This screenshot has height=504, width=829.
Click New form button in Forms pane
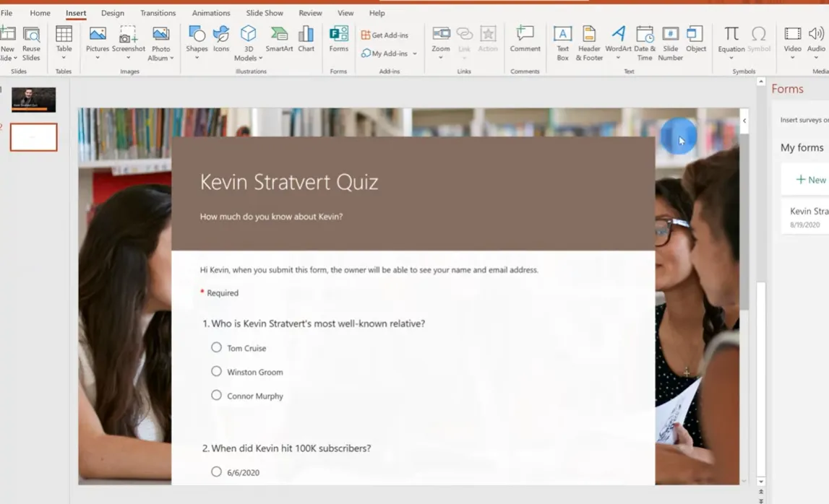[x=810, y=180]
